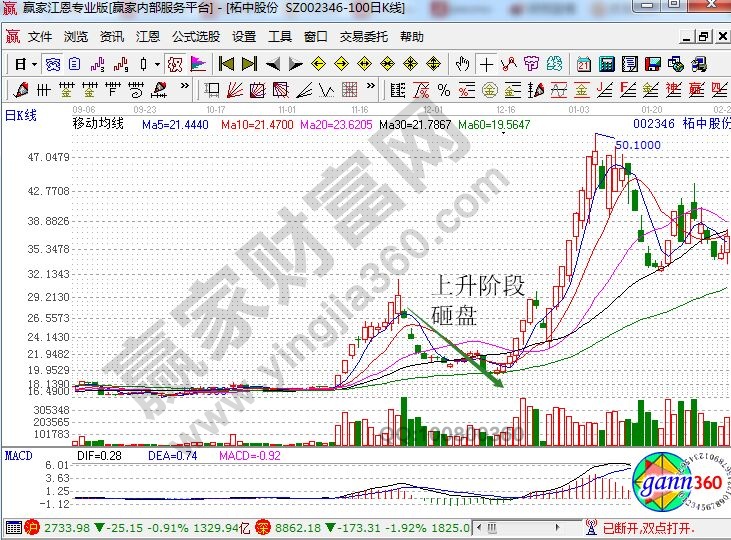Image resolution: width=731 pixels, height=540 pixels.
Task: Click the pink flag chart icon
Action: coord(198,64)
